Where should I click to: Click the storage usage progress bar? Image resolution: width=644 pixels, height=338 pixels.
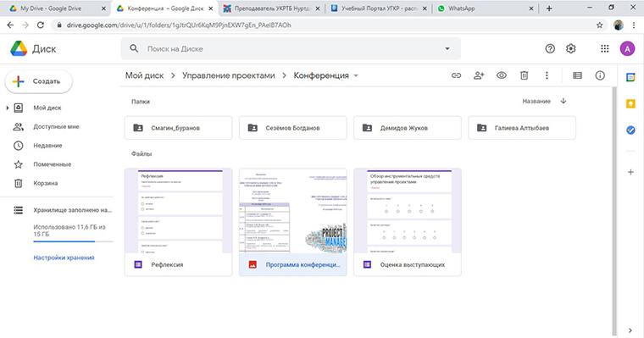pyautogui.click(x=73, y=241)
